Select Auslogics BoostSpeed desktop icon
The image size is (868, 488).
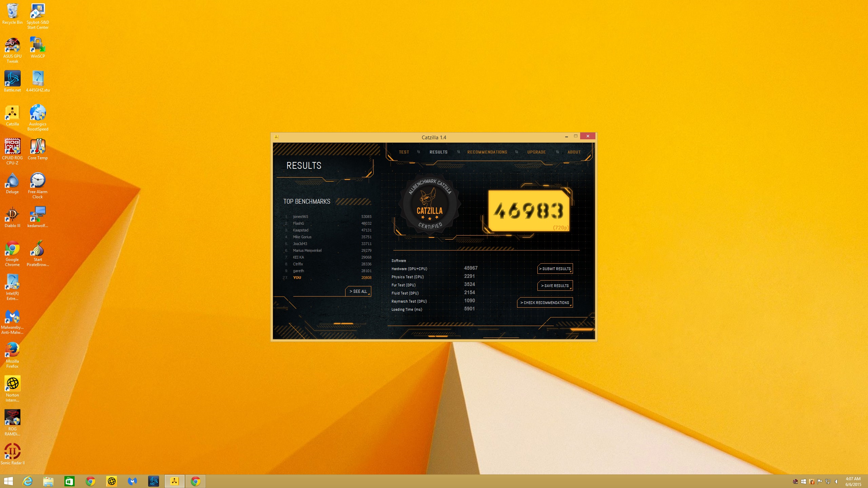[x=38, y=118]
